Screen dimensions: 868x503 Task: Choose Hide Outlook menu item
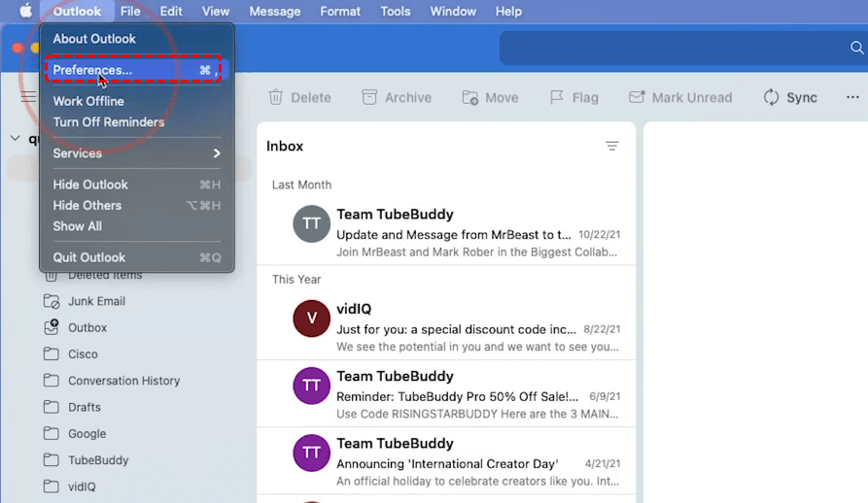coord(137,184)
